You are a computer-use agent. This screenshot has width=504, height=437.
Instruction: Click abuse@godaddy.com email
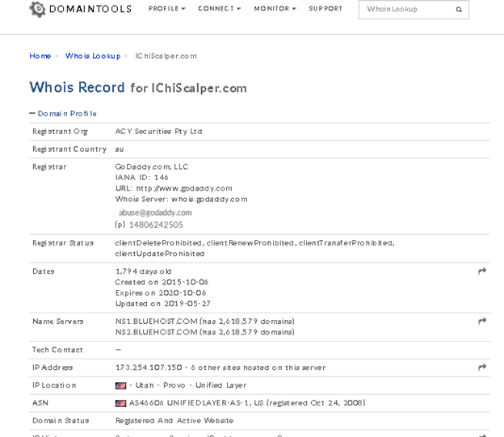tap(155, 212)
